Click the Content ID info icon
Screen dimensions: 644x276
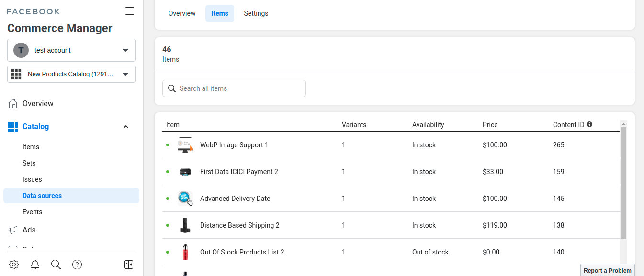point(589,124)
